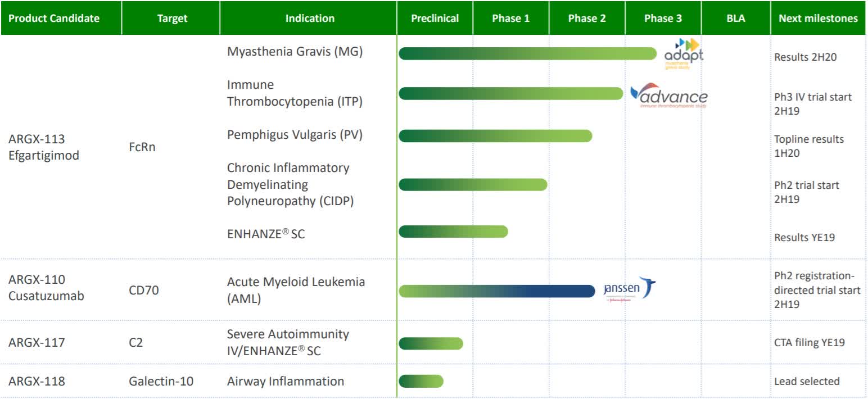The image size is (868, 399).
Task: Click the FcRn target cell
Action: pyautogui.click(x=143, y=147)
